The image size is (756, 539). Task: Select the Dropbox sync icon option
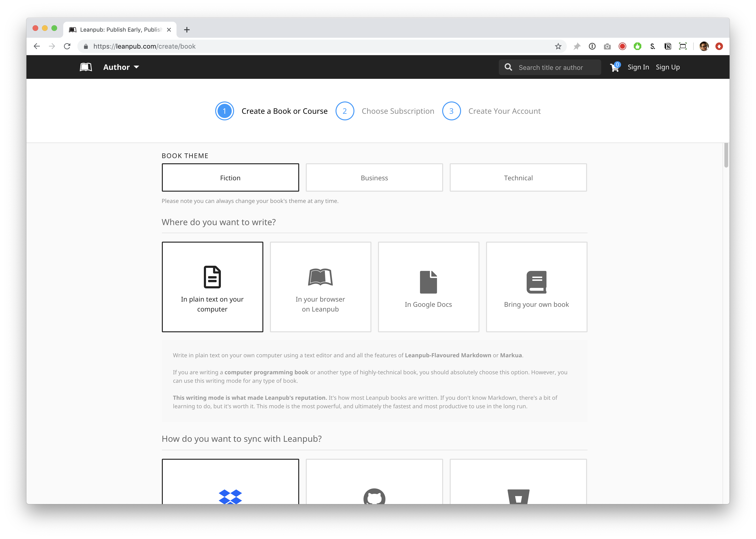click(x=230, y=496)
